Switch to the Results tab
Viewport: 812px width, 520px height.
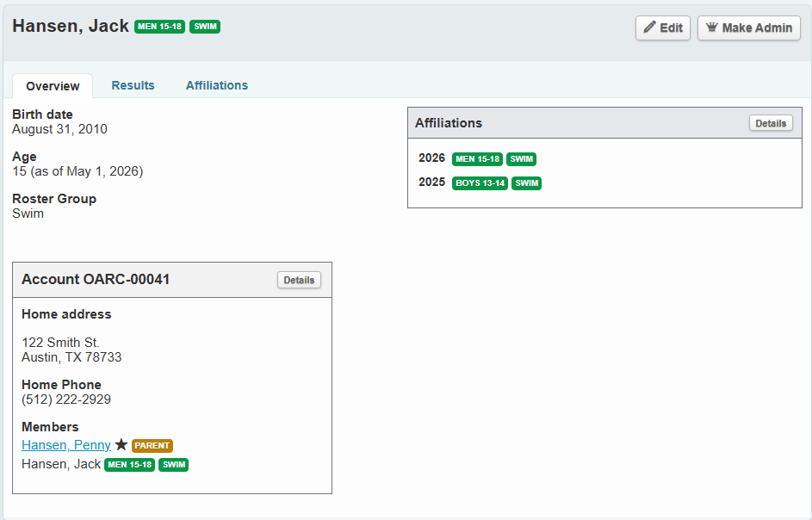pos(133,85)
